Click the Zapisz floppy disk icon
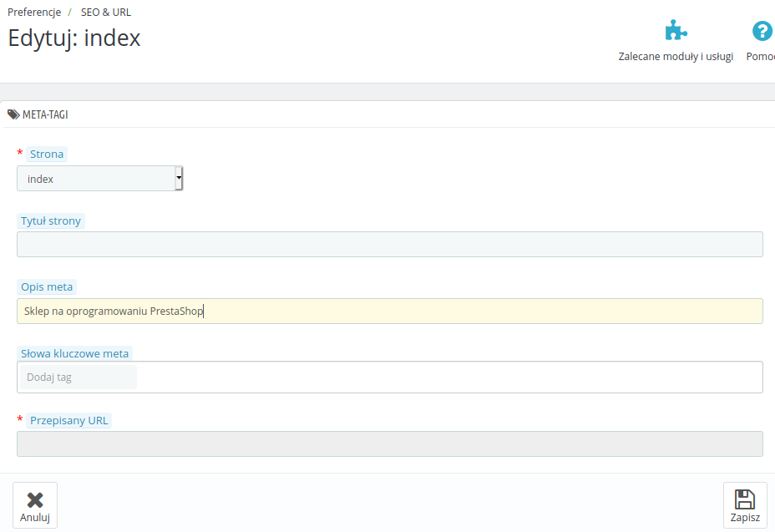The width and height of the screenshot is (775, 532). pos(745,499)
